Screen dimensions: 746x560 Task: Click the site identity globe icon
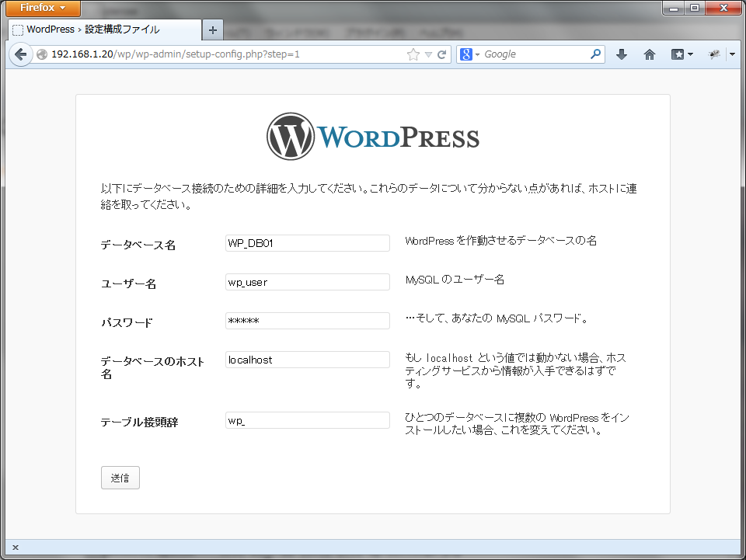coord(42,54)
